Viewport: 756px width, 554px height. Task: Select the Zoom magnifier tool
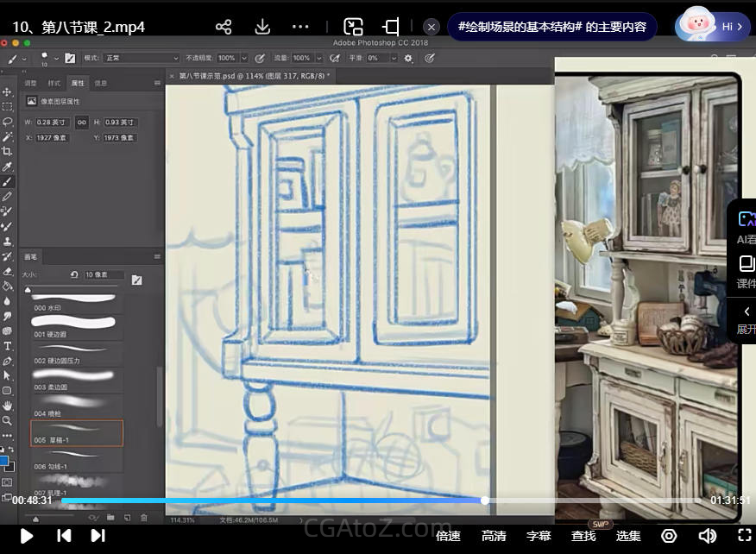click(x=7, y=420)
